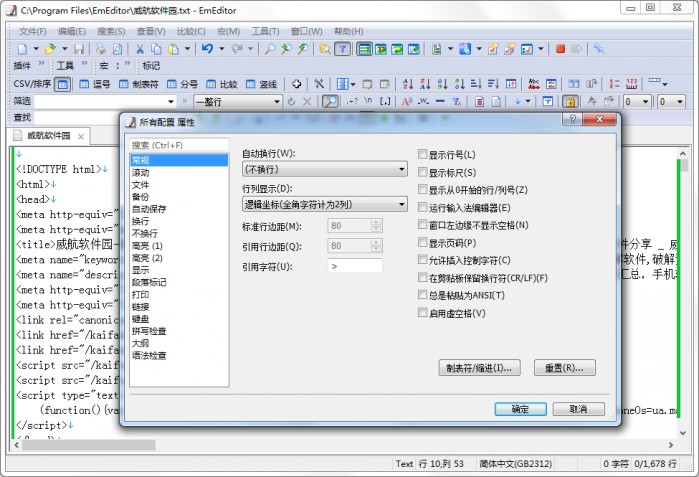The image size is (699, 477).
Task: Click the filter bar lock icon
Action: [570, 102]
